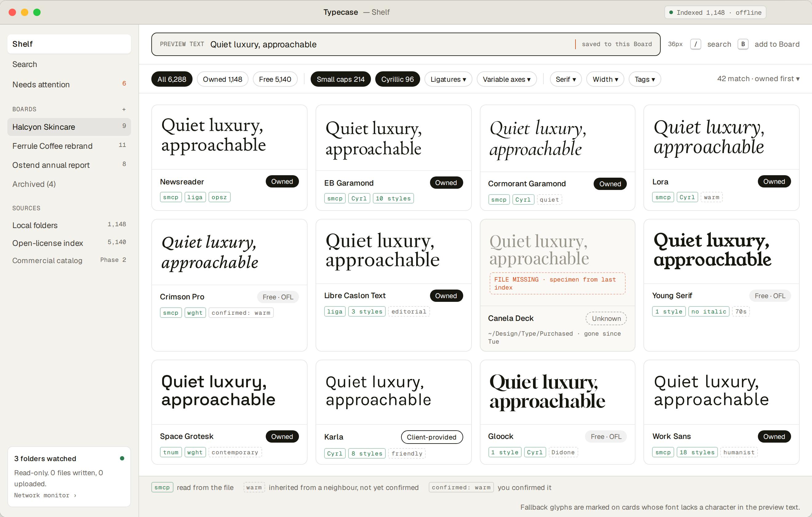This screenshot has width=812, height=517.
Task: Click the slash search shortcut key icon
Action: pyautogui.click(x=695, y=44)
